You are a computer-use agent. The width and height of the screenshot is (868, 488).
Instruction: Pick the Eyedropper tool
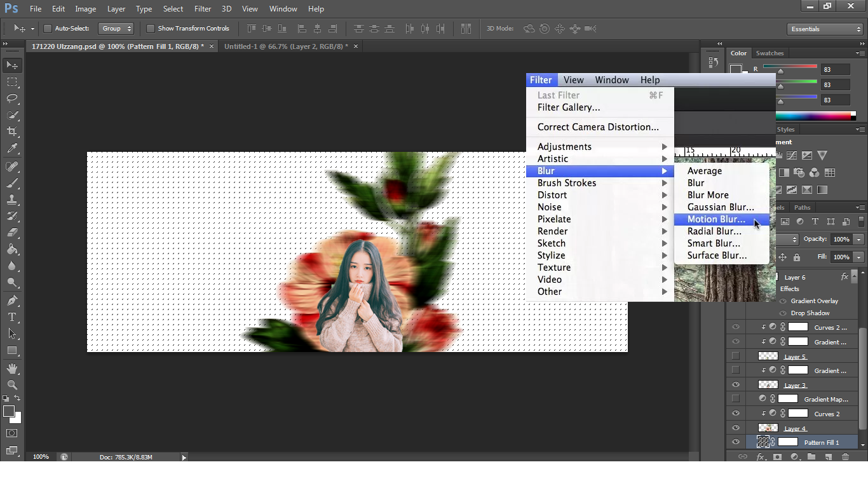(12, 149)
